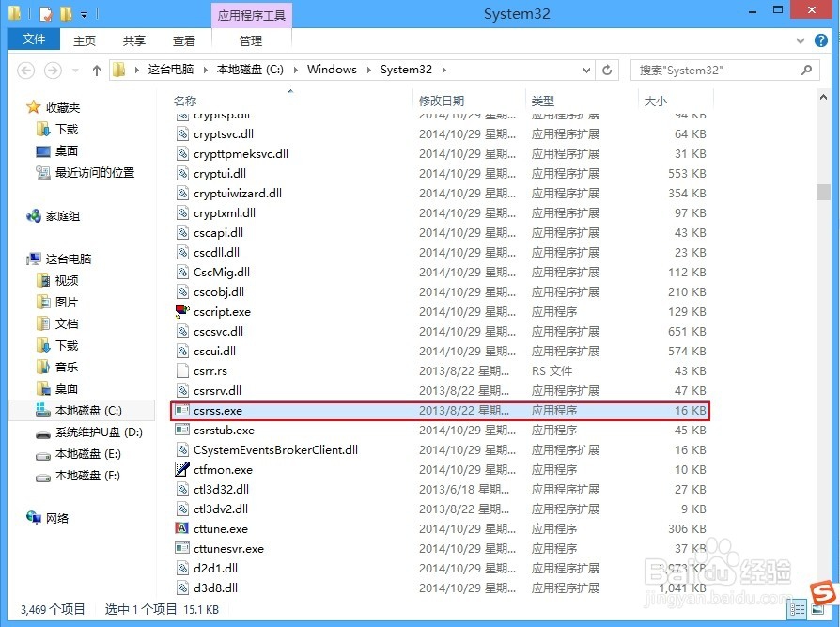The width and height of the screenshot is (840, 627).
Task: Click the cscript.exe file icon
Action: point(182,311)
